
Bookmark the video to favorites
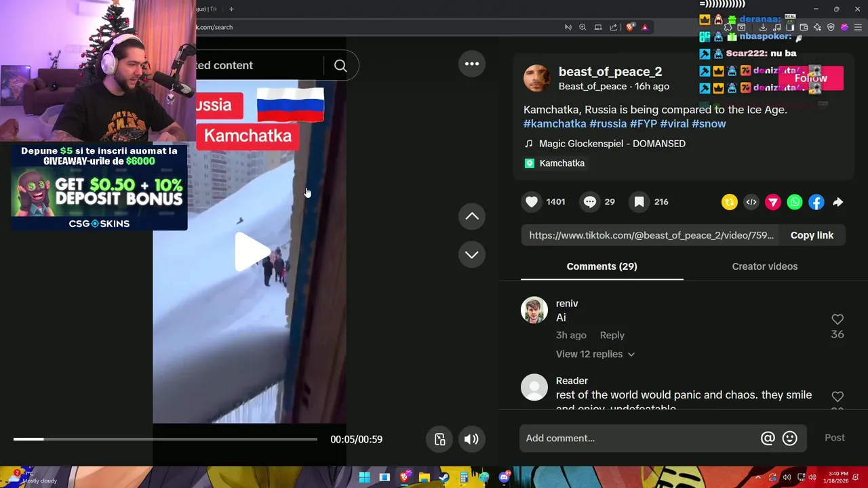coord(639,202)
